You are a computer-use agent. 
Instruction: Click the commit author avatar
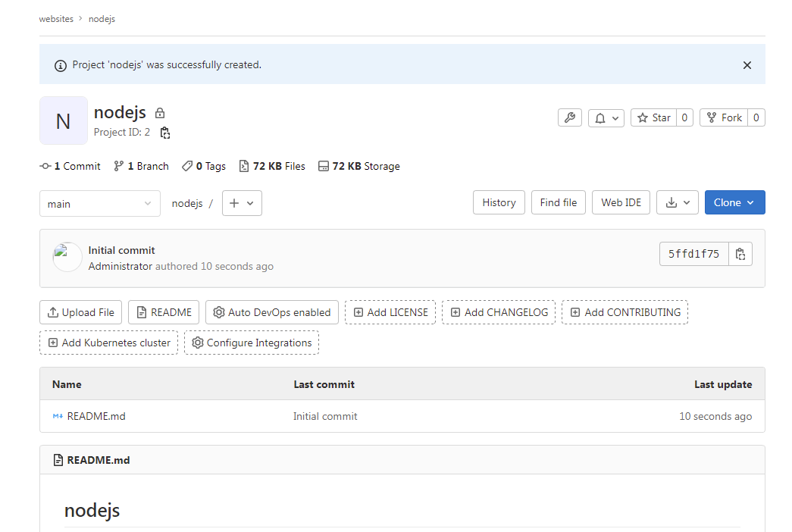(x=67, y=257)
